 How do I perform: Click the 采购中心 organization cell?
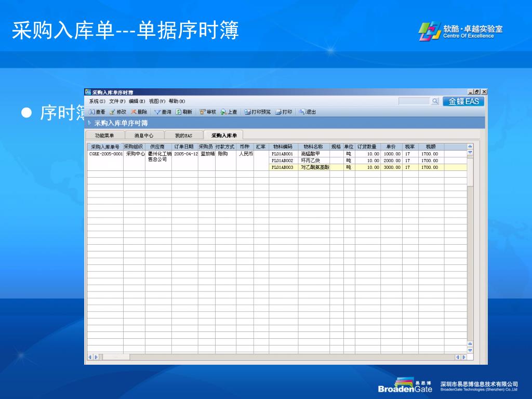tap(134, 161)
